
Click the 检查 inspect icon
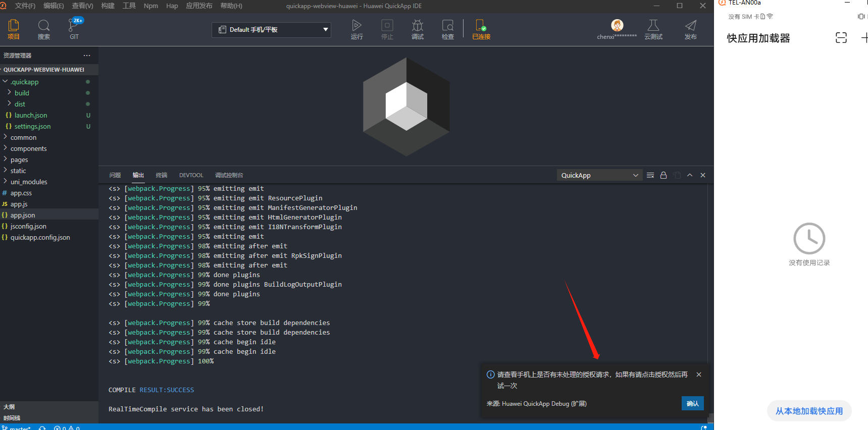point(448,29)
